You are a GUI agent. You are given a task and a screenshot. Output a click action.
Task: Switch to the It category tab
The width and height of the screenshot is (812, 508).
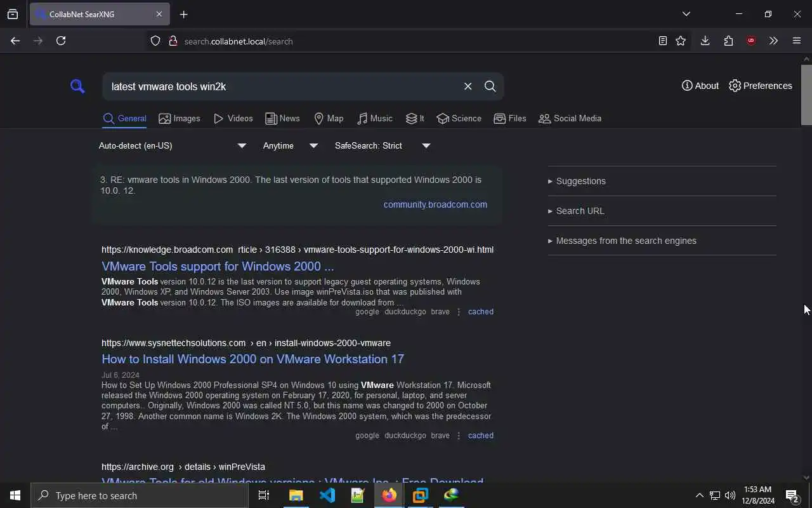pos(415,119)
